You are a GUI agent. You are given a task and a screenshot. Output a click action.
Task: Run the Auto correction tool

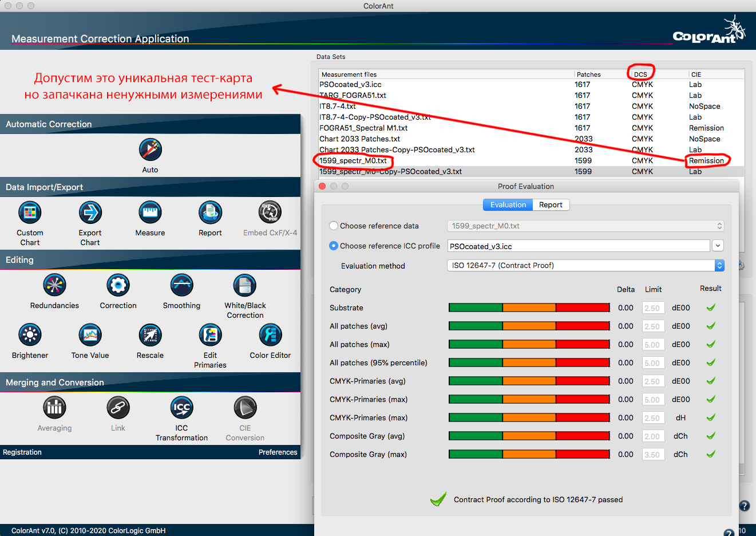tap(150, 150)
